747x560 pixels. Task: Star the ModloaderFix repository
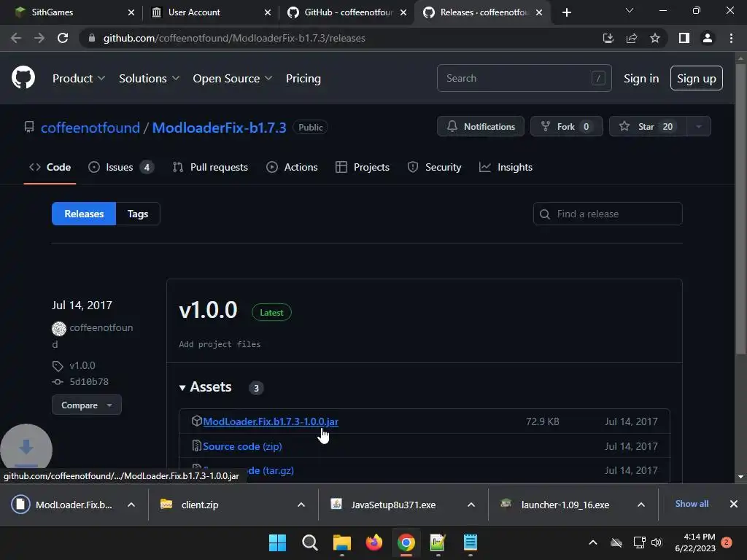click(648, 126)
